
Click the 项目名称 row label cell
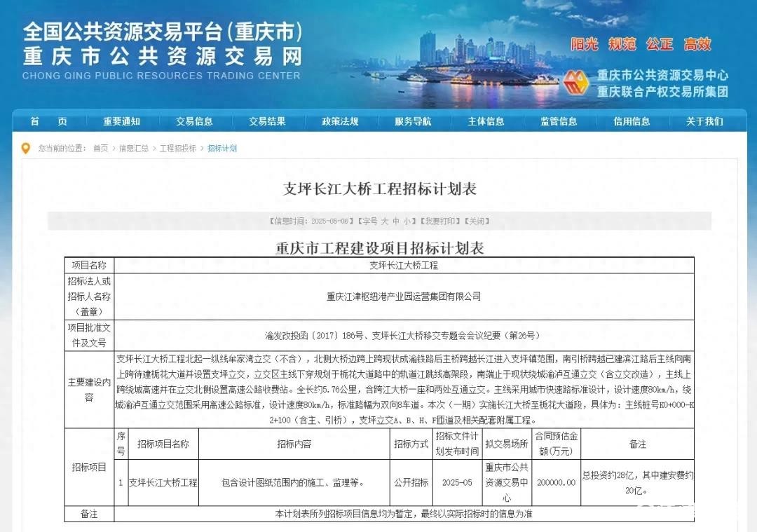click(x=89, y=265)
